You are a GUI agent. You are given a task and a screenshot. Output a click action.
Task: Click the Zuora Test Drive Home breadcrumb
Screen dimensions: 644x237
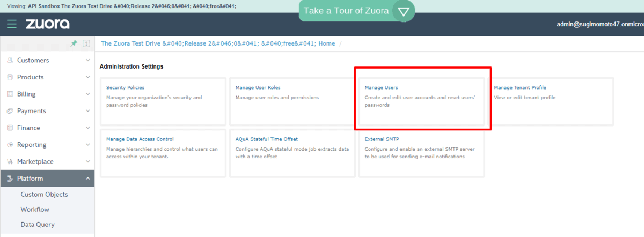[218, 43]
